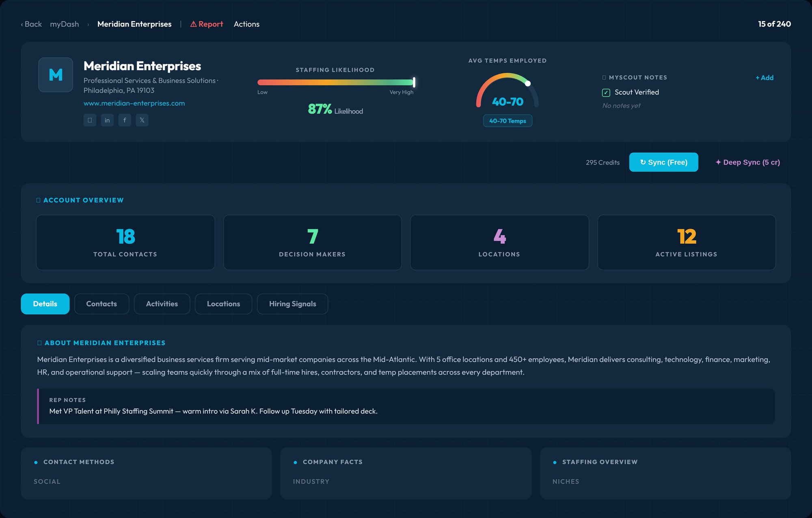Open www.meridian-enterprises.com website link
The height and width of the screenshot is (518, 812).
tap(134, 103)
